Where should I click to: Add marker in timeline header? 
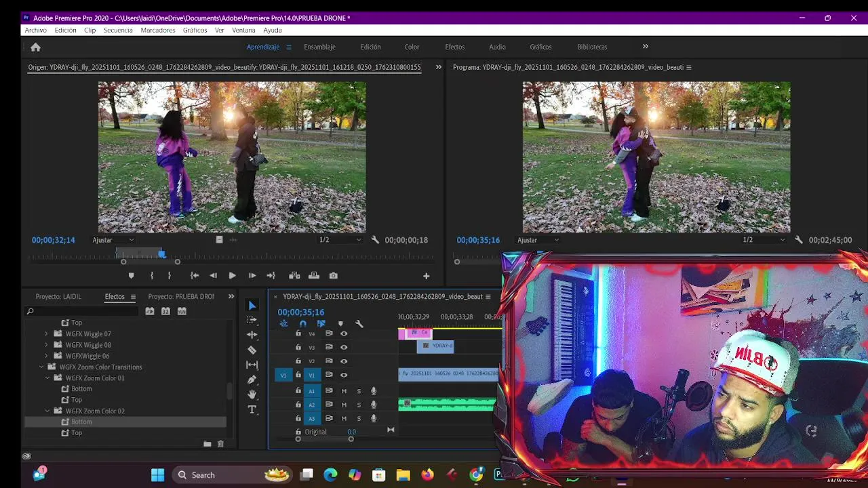(x=340, y=324)
